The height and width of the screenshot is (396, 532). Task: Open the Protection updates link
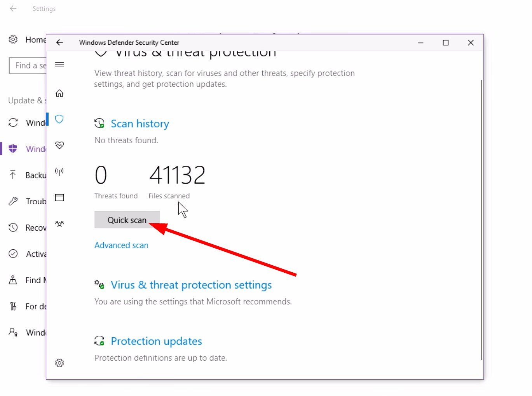coord(156,341)
